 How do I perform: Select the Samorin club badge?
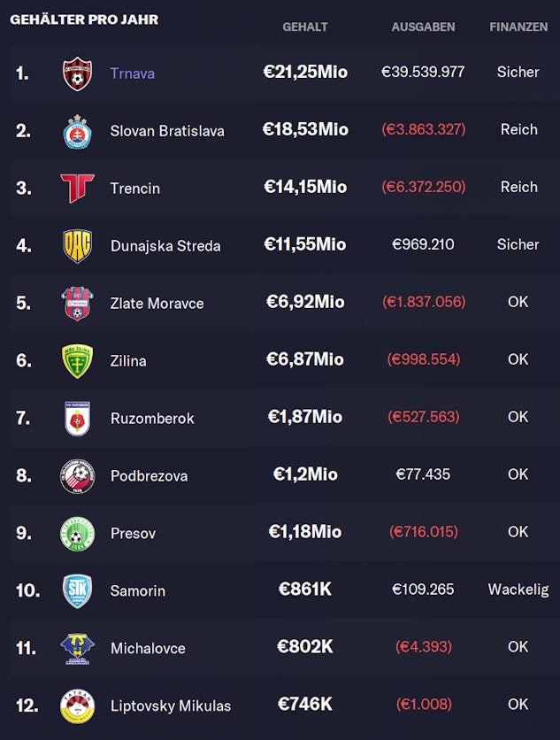tap(77, 590)
